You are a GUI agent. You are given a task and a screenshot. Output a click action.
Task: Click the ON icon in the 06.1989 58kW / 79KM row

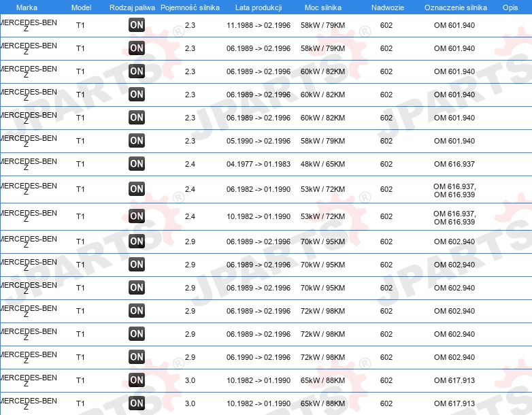[137, 48]
